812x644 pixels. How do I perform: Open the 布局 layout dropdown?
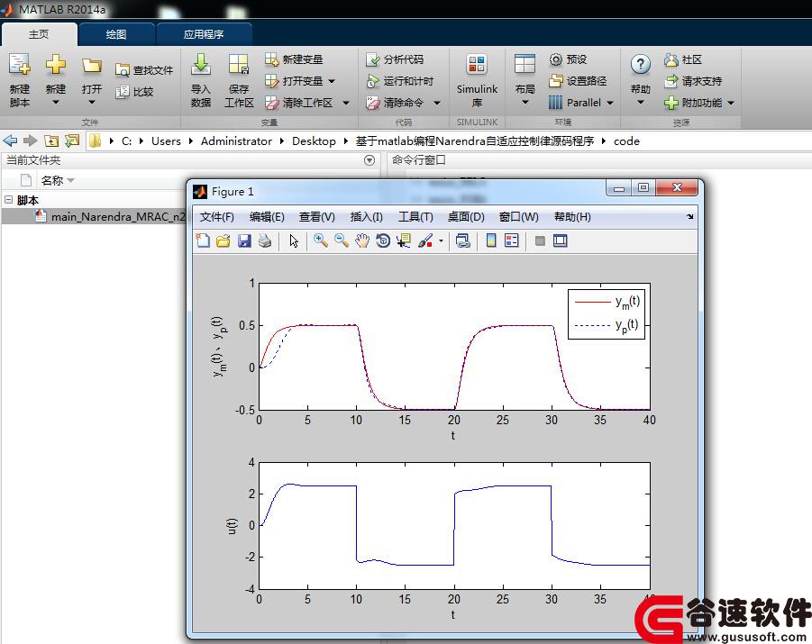525,80
